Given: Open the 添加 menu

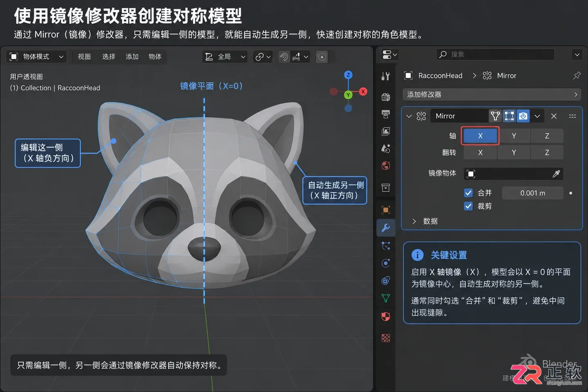Looking at the screenshot, I should tap(132, 57).
